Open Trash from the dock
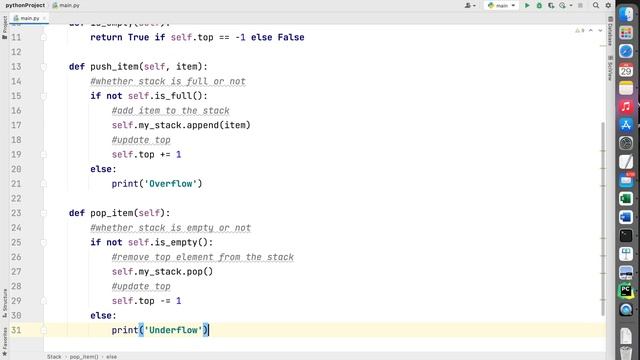 [x=626, y=352]
